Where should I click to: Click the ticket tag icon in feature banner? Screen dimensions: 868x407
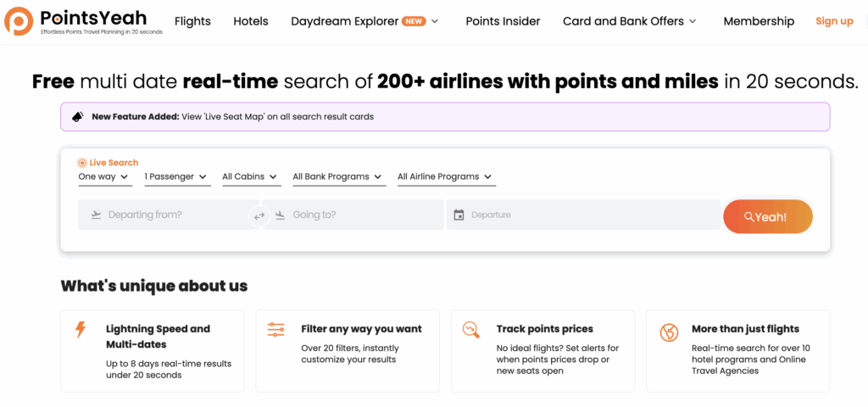pyautogui.click(x=77, y=117)
